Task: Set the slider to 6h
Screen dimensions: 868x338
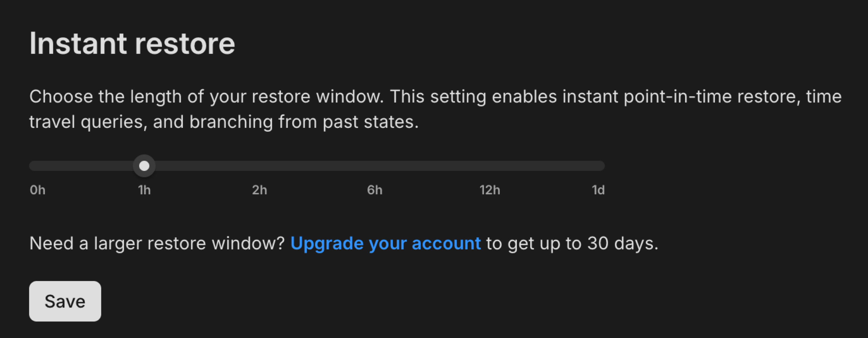Action: [375, 166]
